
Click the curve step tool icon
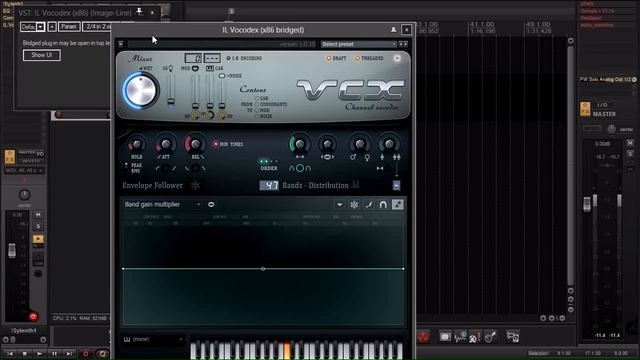tap(369, 204)
